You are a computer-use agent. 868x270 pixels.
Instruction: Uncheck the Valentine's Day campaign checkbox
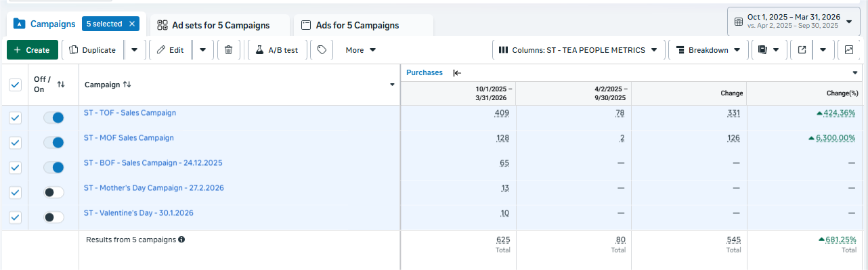point(15,217)
